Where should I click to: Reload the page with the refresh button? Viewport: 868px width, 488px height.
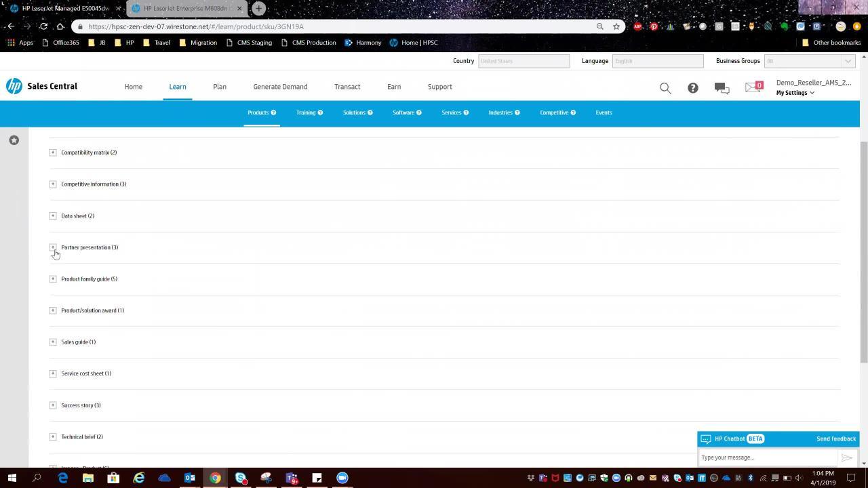(x=43, y=26)
